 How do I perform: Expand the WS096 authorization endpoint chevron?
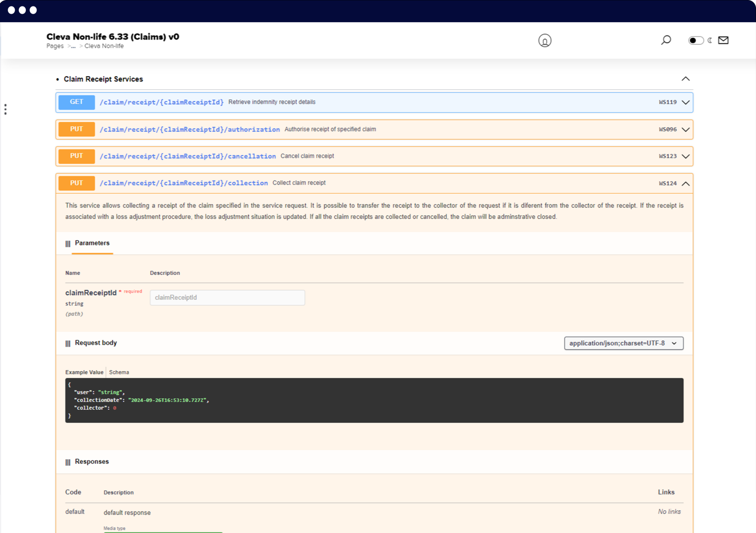click(x=685, y=130)
